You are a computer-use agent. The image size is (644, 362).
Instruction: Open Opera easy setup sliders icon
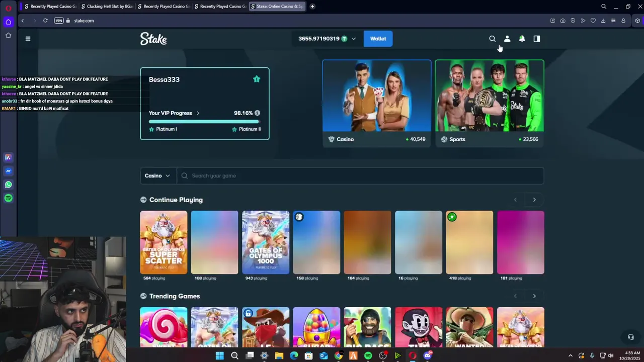(613, 21)
